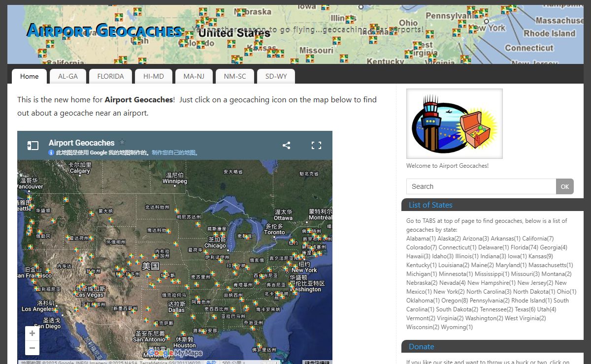The image size is (591, 364).
Task: Click the Airport Geocaches site title
Action: 104,30
